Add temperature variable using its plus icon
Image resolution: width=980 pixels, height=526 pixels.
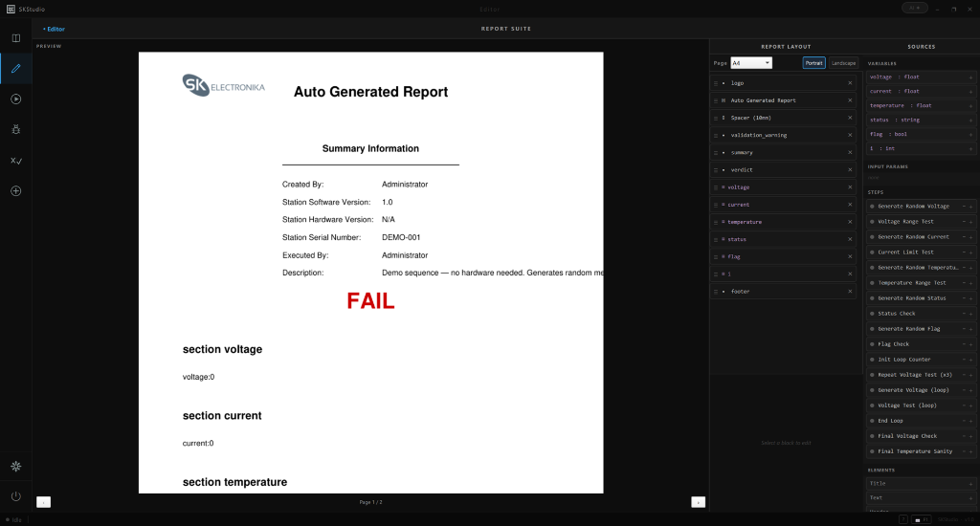(x=970, y=106)
